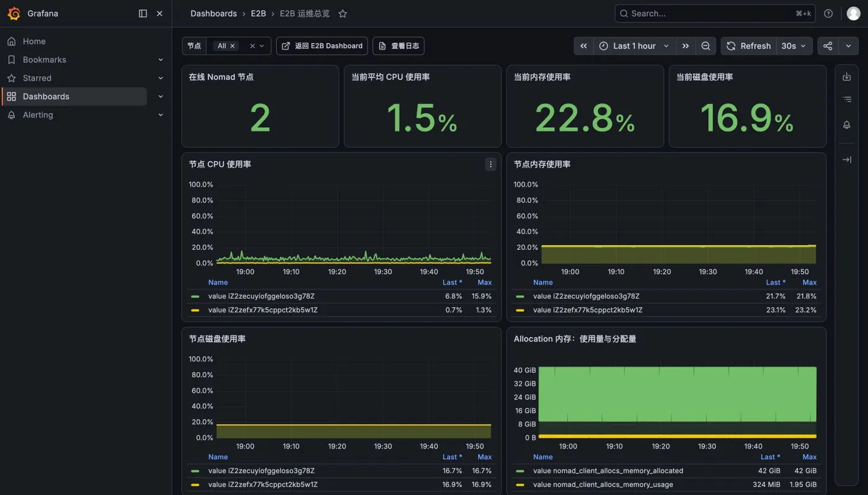
Task: Toggle series nomad_client_allocs_memory_allocated in legend
Action: (x=608, y=471)
